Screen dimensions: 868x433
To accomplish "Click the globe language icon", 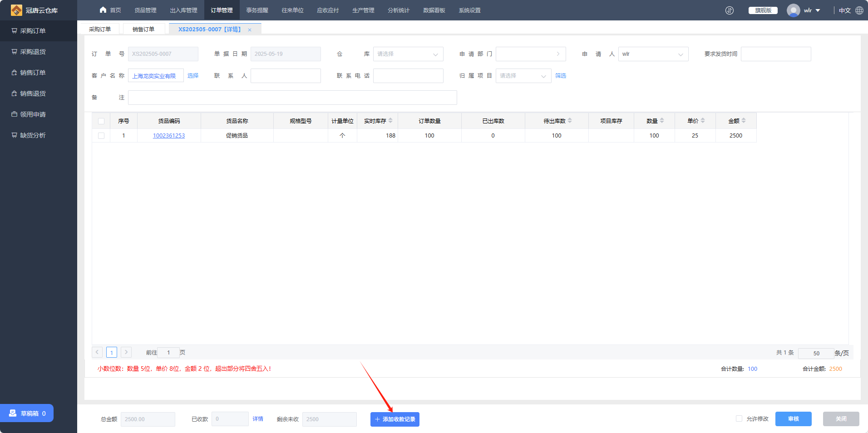I will point(859,10).
